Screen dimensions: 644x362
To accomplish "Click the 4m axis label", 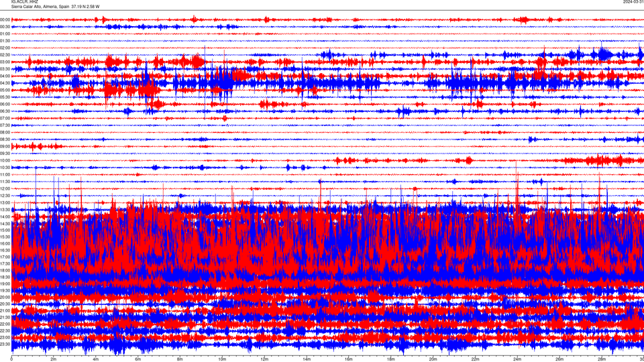I will click(x=96, y=359).
